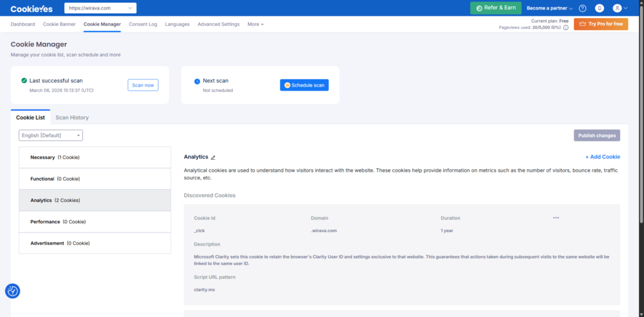This screenshot has height=317, width=644.
Task: Open Advanced Settings tab
Action: [218, 25]
